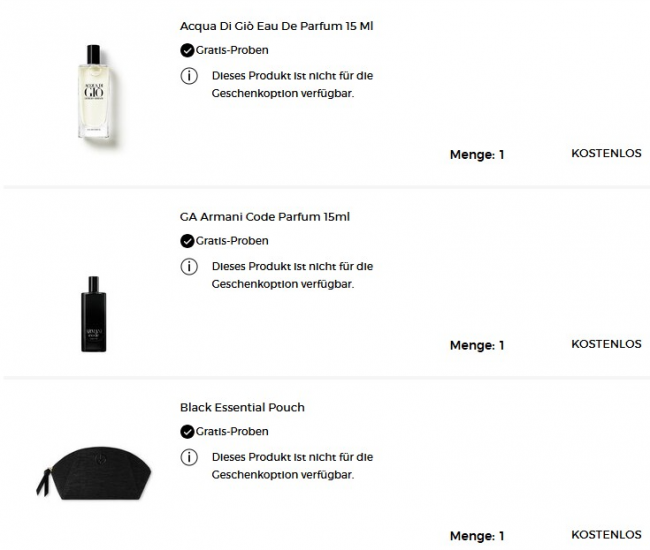Click Gratis-Proben label under Black Essential Pouch
Screen dimensions: 650x550
(232, 432)
